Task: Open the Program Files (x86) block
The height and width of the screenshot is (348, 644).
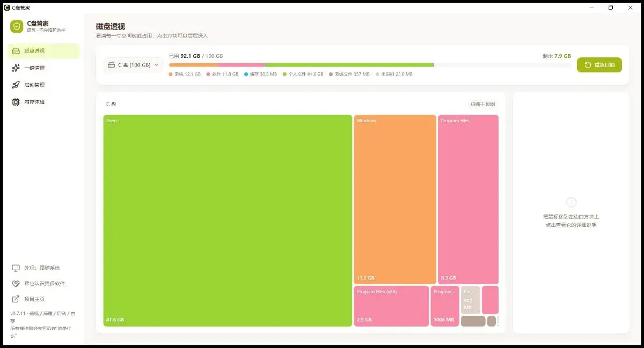Action: [391, 306]
